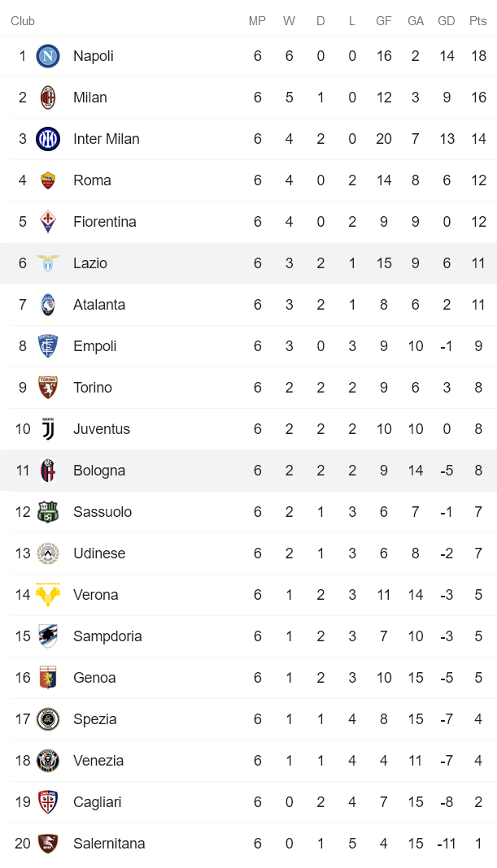
Task: Select the Salernitana team name
Action: [x=109, y=844]
